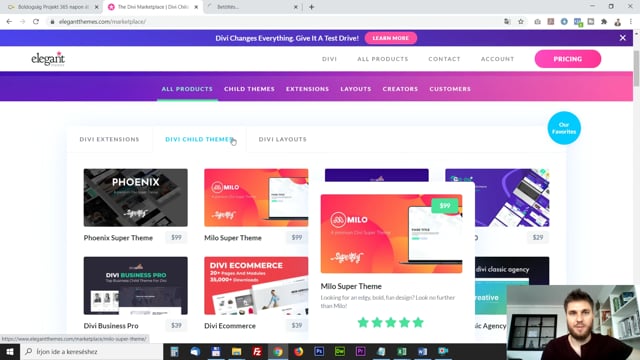Open Word from the taskbar
Viewport: 640px width, 360px height.
422,351
